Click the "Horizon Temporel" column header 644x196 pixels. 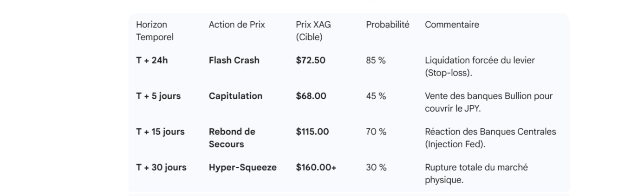click(155, 31)
